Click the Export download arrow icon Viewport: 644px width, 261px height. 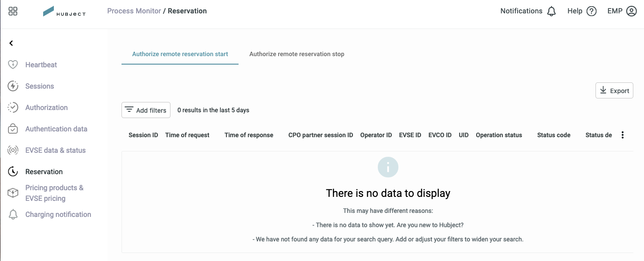click(x=603, y=90)
